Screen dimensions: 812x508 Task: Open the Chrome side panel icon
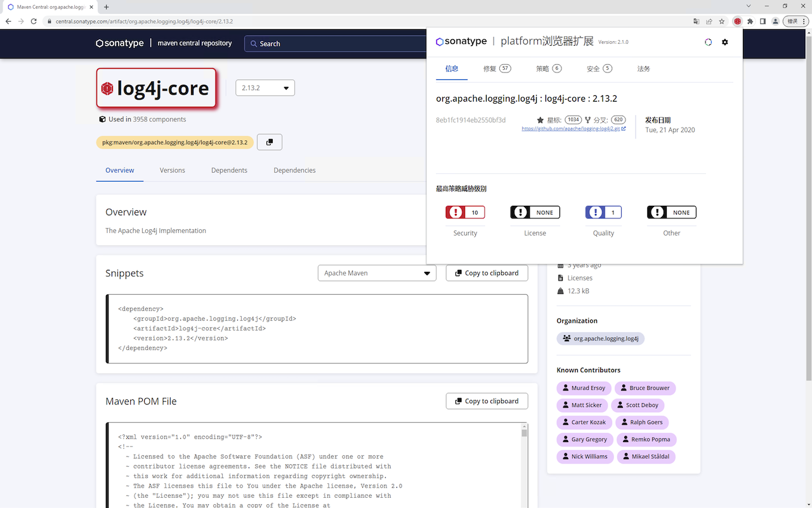[x=763, y=21]
